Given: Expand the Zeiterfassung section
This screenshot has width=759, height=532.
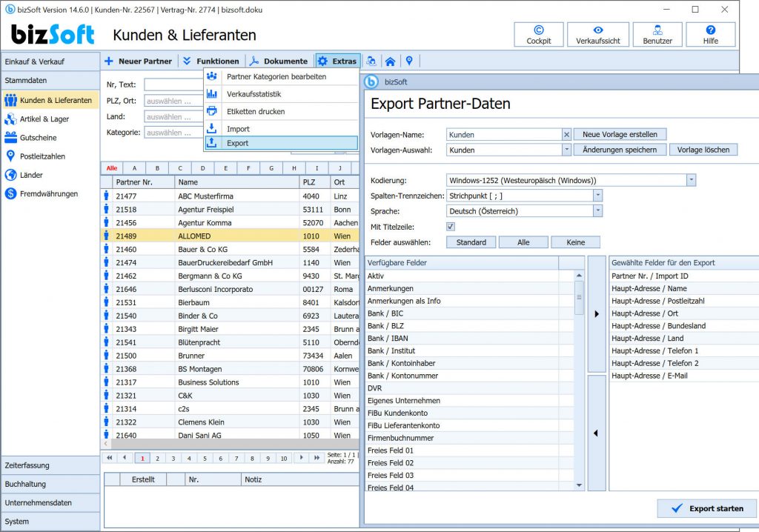Looking at the screenshot, I should point(50,465).
